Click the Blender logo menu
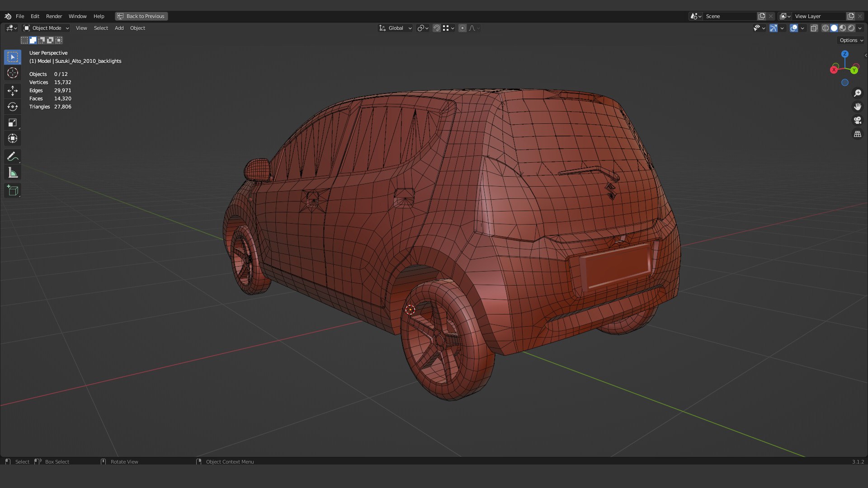Viewport: 868px width, 488px height. tap(8, 16)
